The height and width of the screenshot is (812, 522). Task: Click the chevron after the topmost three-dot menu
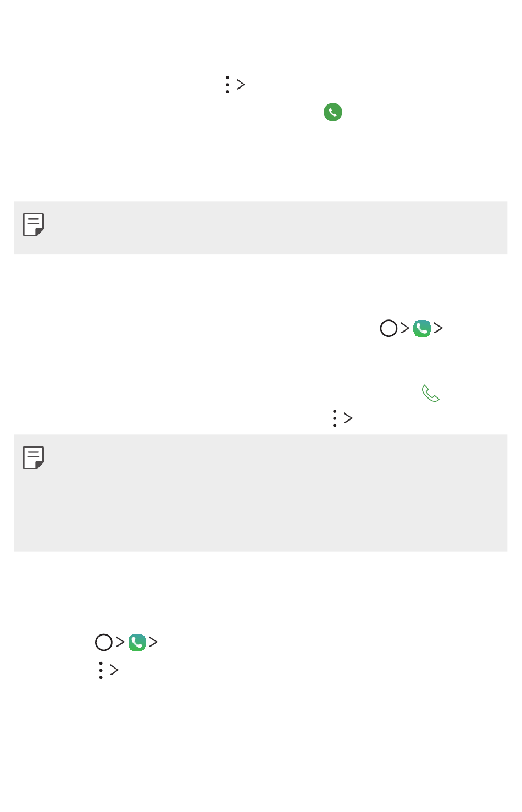(241, 85)
